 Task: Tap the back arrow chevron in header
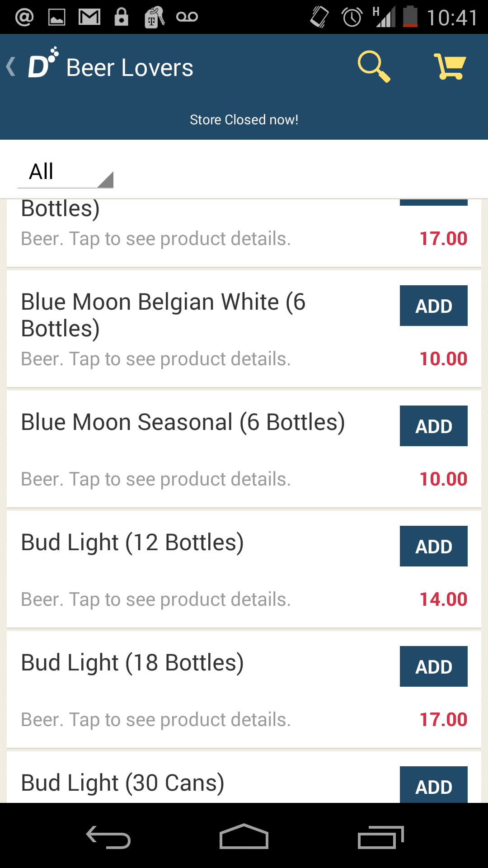pos(11,67)
